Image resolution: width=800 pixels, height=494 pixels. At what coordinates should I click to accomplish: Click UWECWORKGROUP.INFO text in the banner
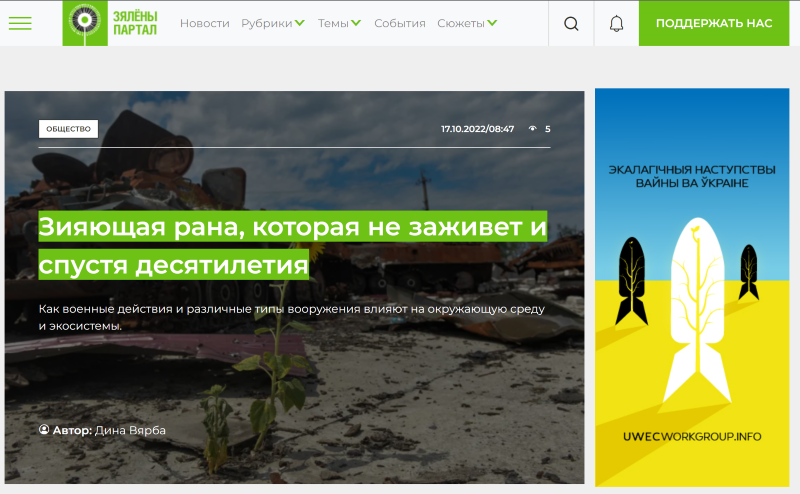(692, 437)
